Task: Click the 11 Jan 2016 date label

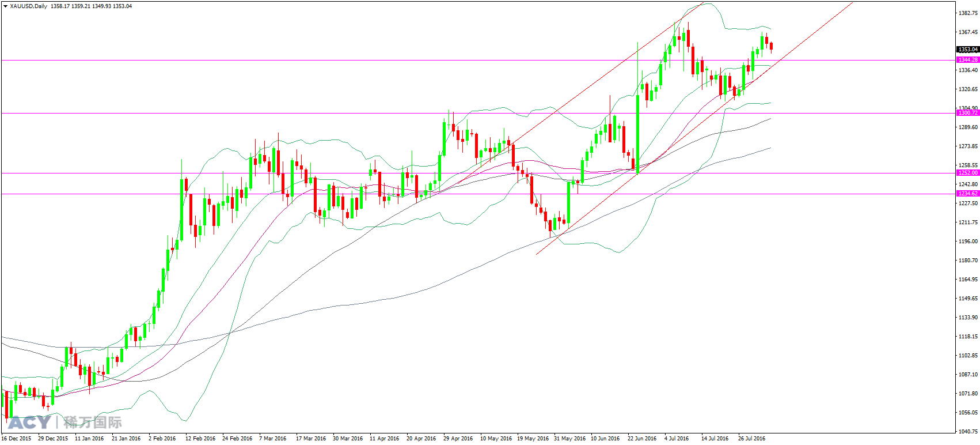Action: (89, 439)
